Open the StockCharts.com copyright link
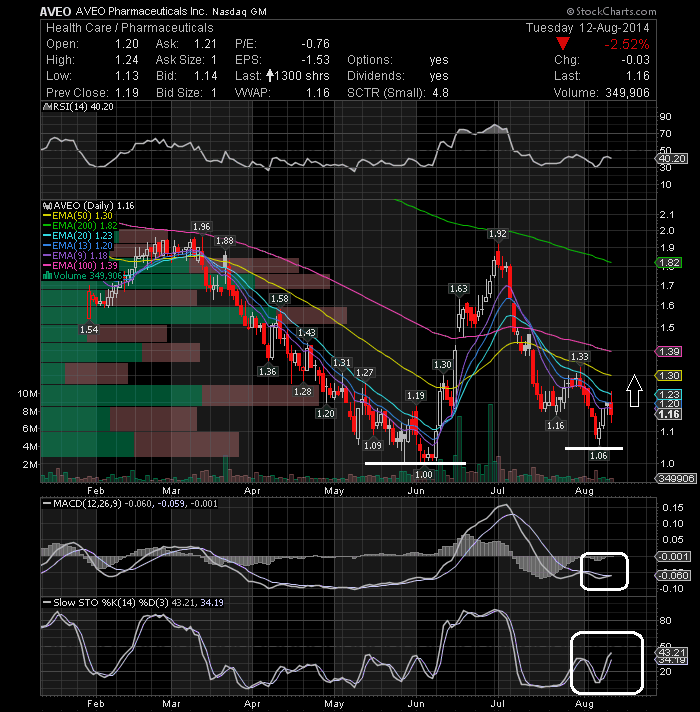This screenshot has height=712, width=700. pos(611,11)
